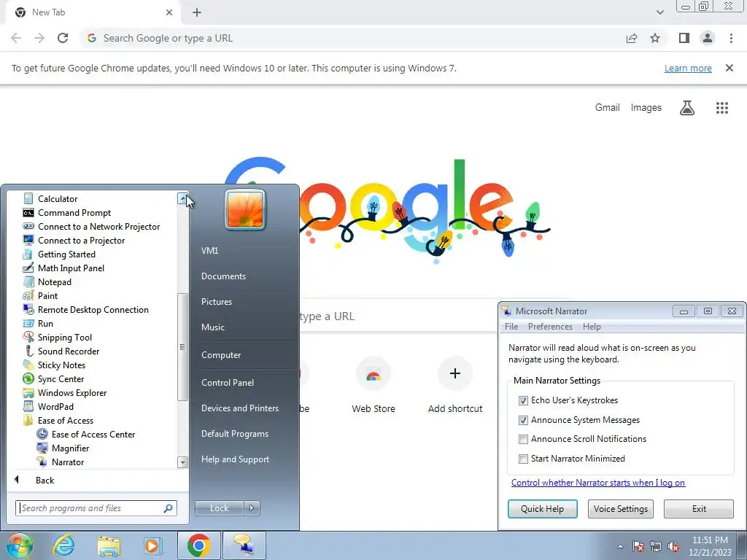Open Google apps grid
This screenshot has height=560, width=747.
tap(721, 108)
